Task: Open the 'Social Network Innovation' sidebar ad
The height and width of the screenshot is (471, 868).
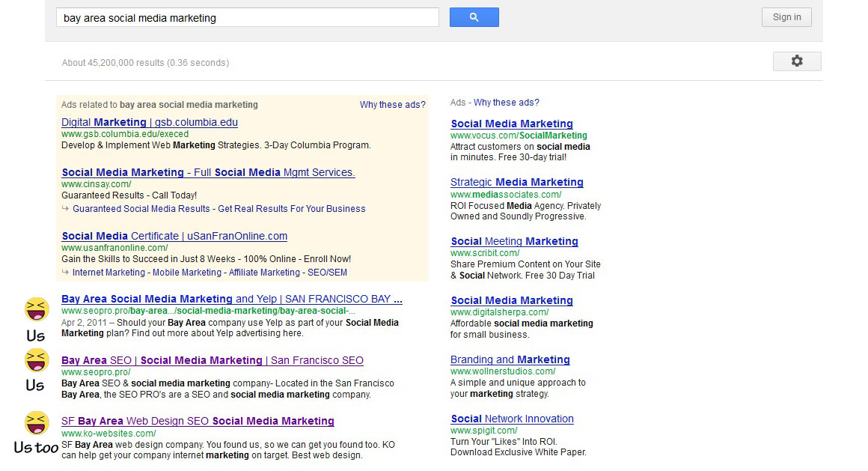Action: tap(512, 419)
